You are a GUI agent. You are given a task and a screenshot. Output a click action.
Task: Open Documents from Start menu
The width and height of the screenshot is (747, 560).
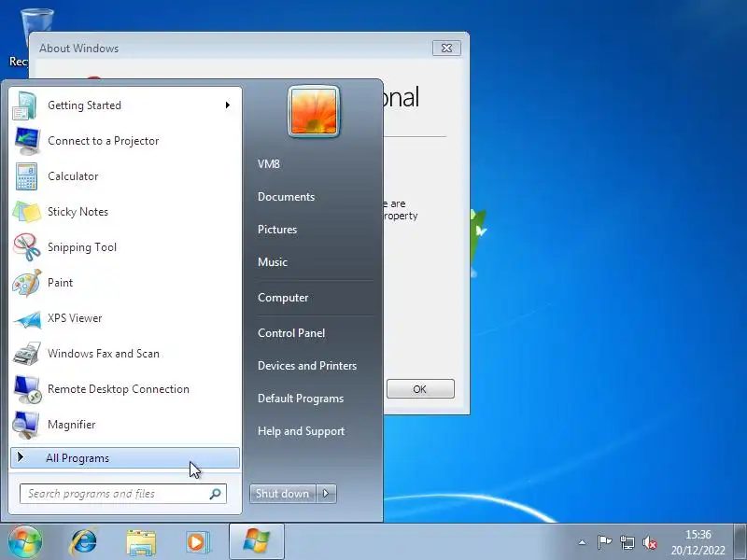(287, 197)
